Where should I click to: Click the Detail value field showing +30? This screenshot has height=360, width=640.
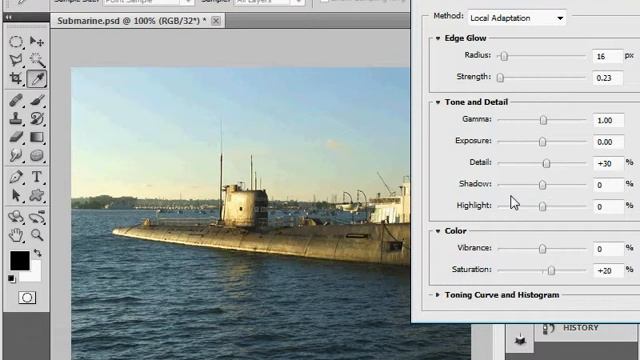click(x=608, y=164)
